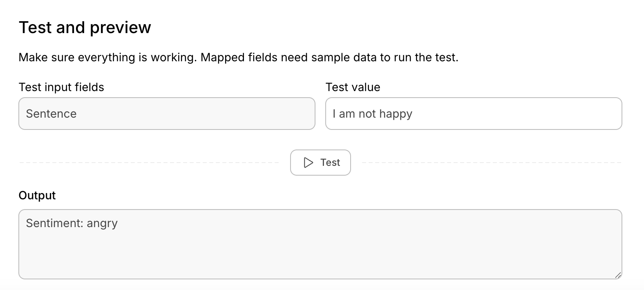Click the empty right side of Test value field
644x290 pixels.
tap(552, 114)
